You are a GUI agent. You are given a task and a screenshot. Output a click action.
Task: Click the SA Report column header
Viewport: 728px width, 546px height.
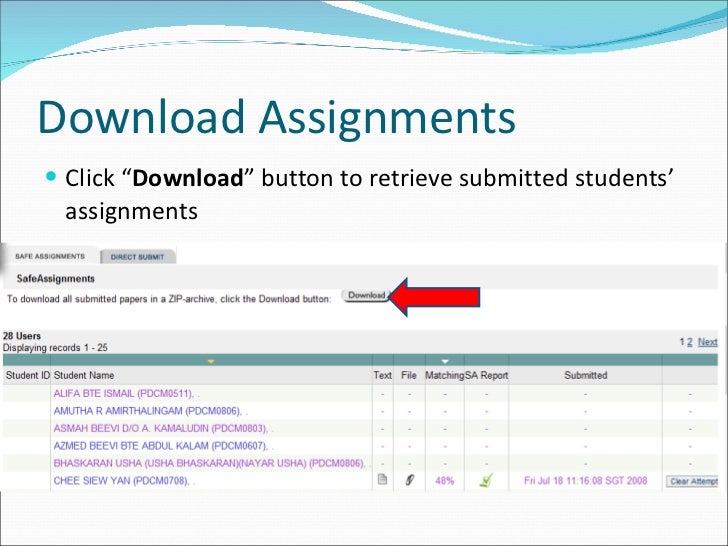487,375
